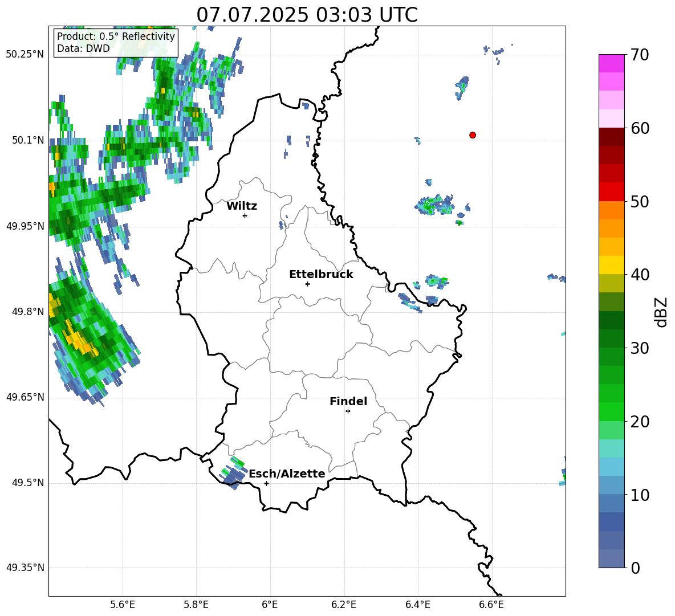This screenshot has width=675, height=616.
Task: Click the 49.65°N latitude label
Action: tap(25, 397)
